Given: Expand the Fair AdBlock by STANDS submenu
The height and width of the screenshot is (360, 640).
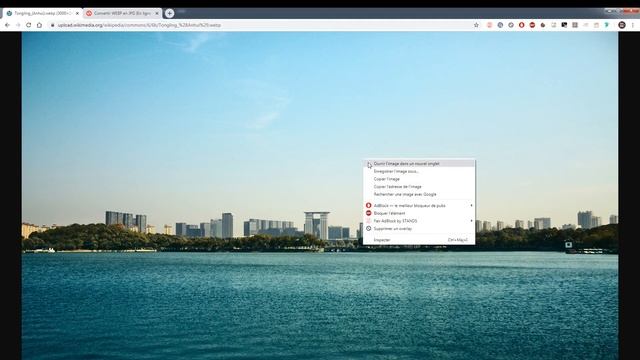Looking at the screenshot, I should [419, 221].
